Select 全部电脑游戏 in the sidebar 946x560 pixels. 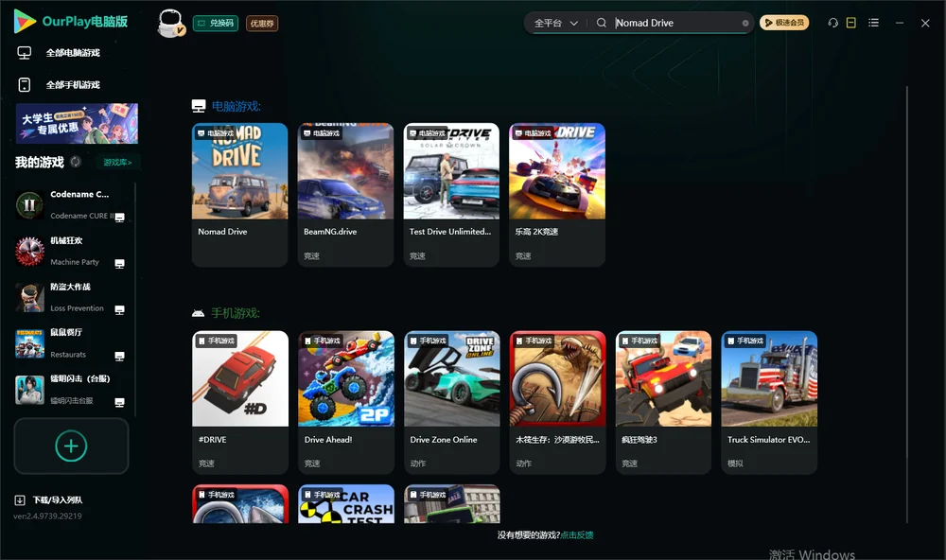point(73,53)
